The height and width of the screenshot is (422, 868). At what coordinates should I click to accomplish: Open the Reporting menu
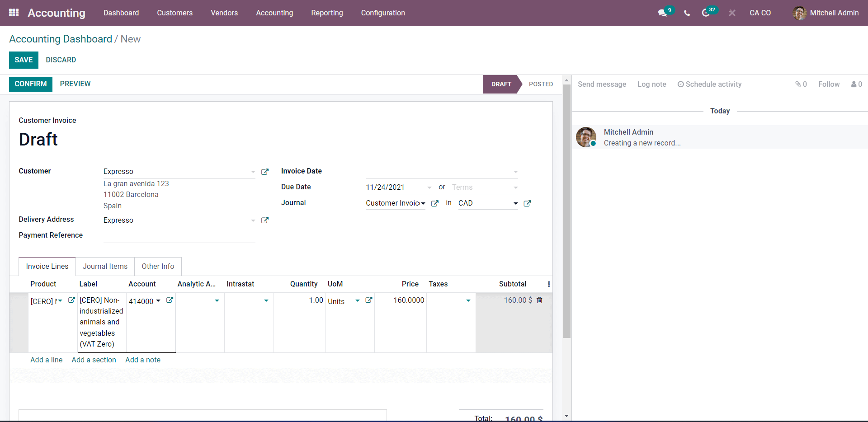pos(327,13)
